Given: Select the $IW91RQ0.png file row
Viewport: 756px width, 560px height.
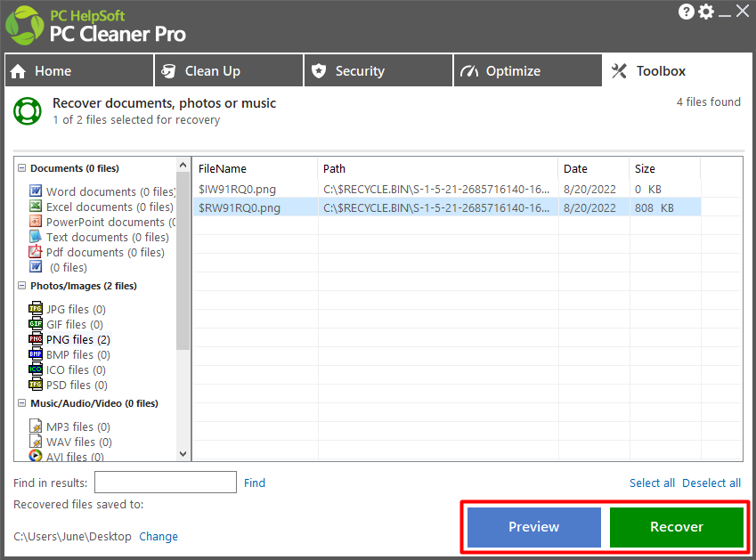Looking at the screenshot, I should click(x=447, y=189).
